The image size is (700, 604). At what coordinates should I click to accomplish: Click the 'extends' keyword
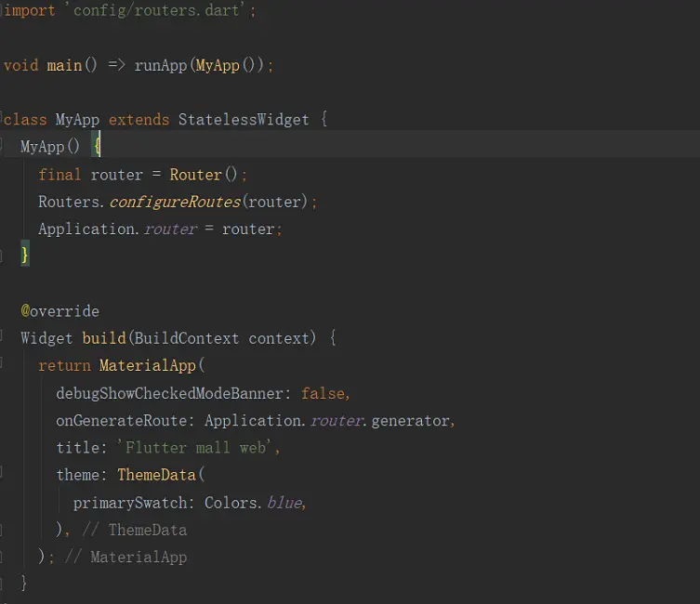[x=139, y=120]
